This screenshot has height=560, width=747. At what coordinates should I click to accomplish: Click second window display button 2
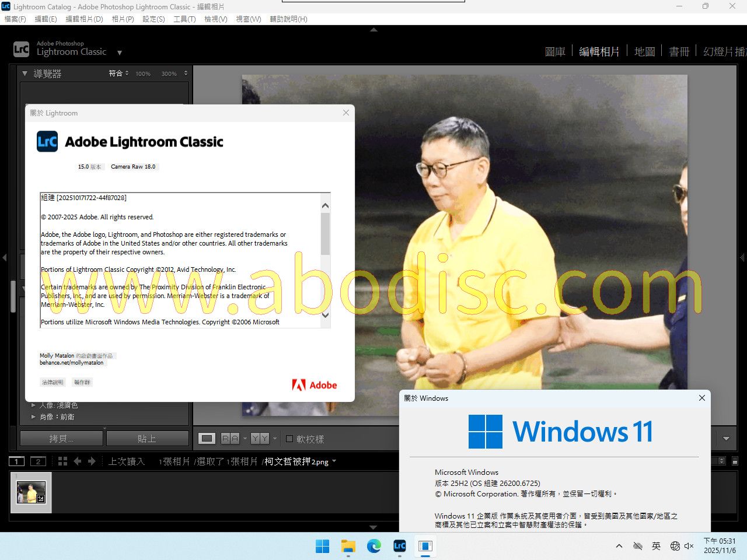pos(38,461)
